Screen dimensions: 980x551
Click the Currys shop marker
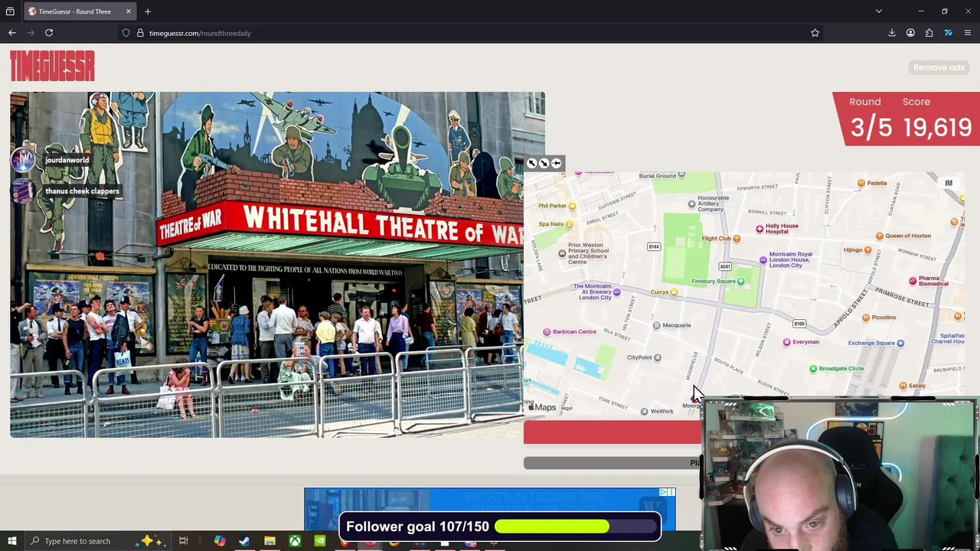pyautogui.click(x=674, y=292)
